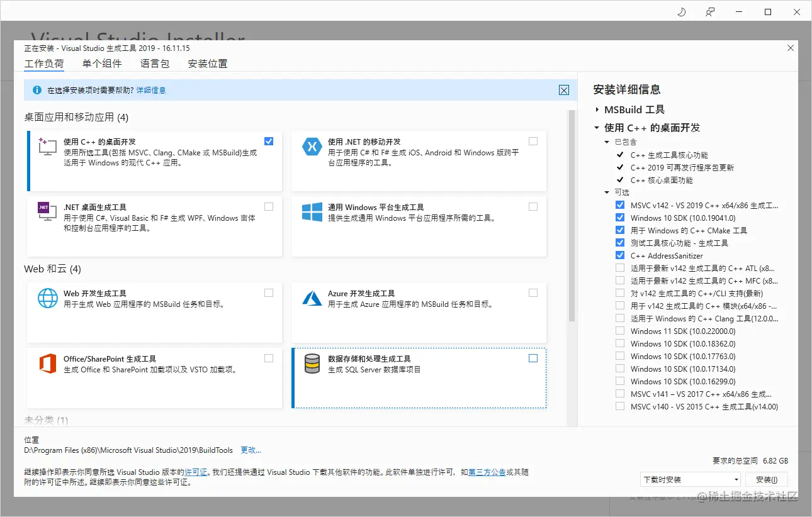The image size is (812, 517).
Task: Click the .NET 移动开发 Xamarin icon
Action: click(x=312, y=147)
